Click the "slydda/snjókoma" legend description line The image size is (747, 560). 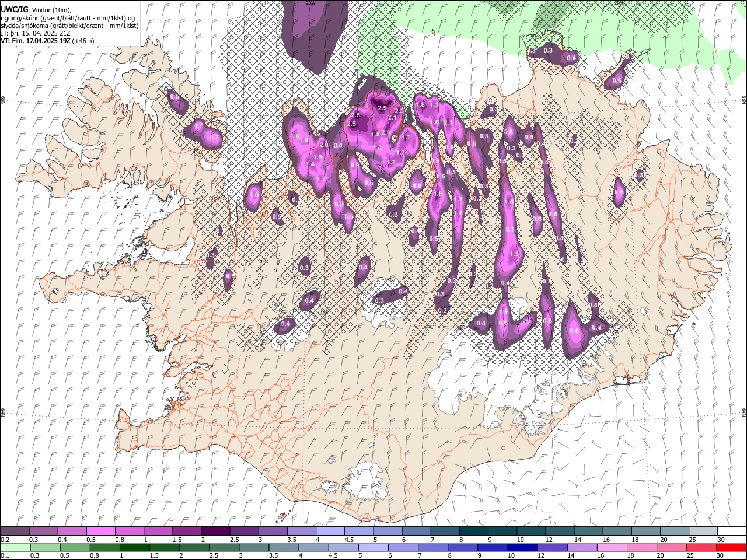69,26
